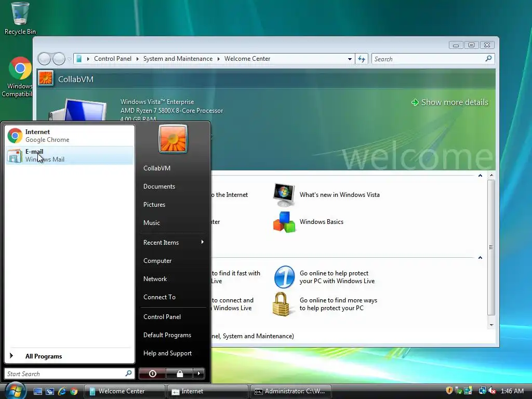Open Go online to help protect your PC
532x399 pixels.
(325, 277)
